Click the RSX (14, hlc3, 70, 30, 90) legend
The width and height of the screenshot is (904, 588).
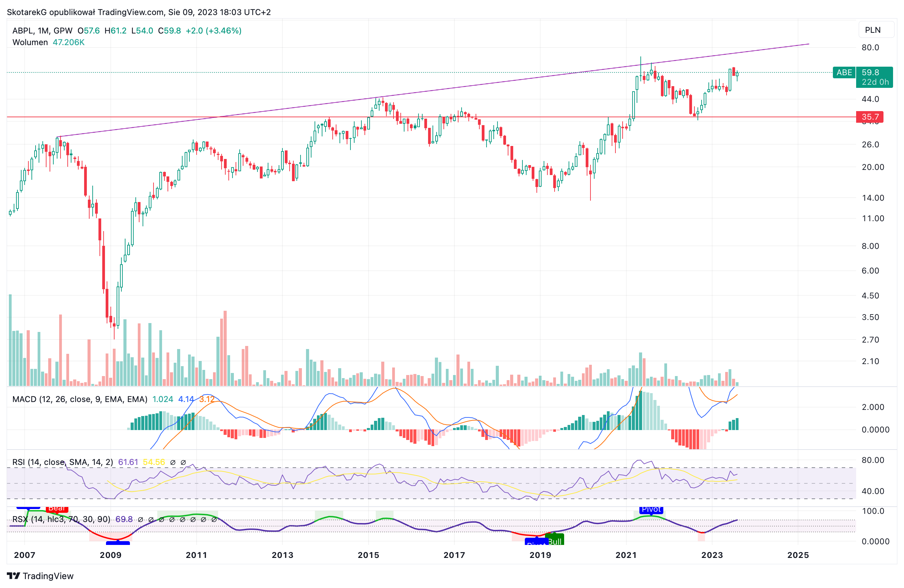(x=61, y=519)
